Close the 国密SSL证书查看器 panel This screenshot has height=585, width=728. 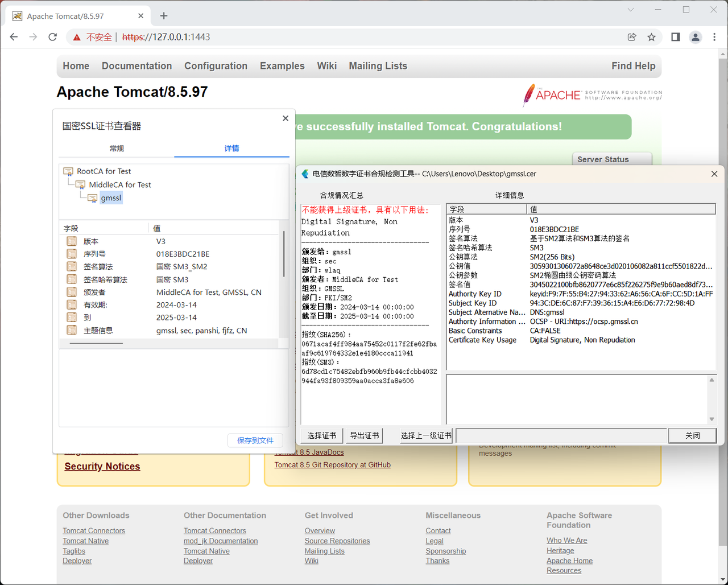(286, 118)
